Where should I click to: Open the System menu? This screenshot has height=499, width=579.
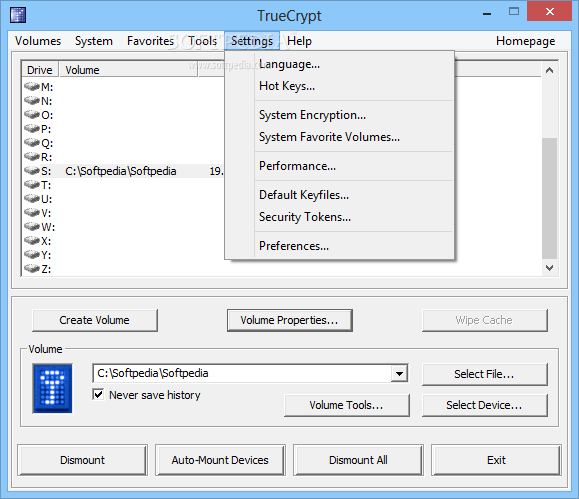coord(94,41)
